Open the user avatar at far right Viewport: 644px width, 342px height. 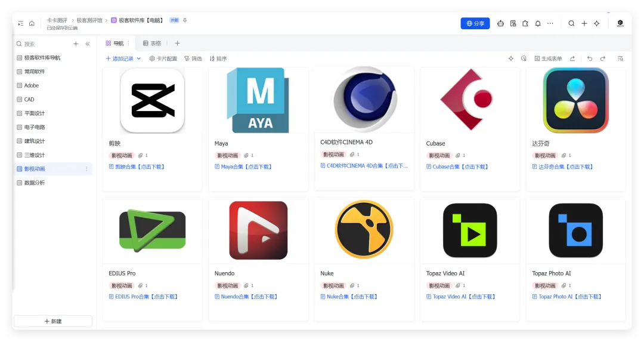coord(620,23)
